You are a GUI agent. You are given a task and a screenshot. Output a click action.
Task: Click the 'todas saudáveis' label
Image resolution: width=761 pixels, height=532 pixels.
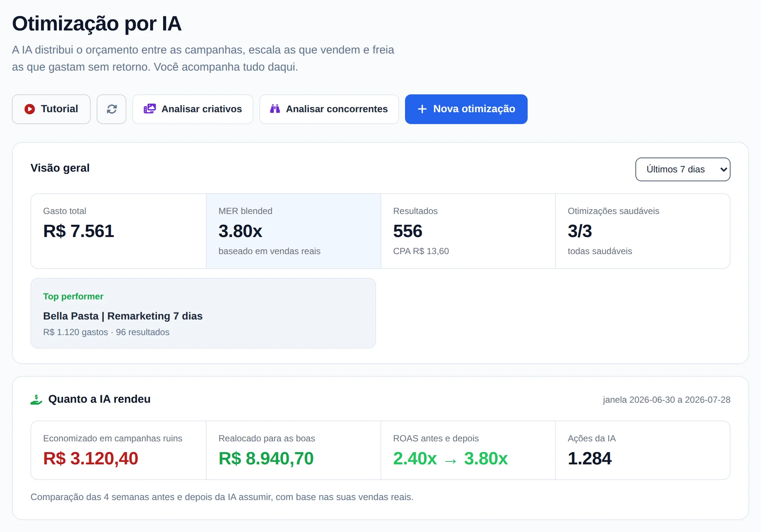tap(600, 251)
